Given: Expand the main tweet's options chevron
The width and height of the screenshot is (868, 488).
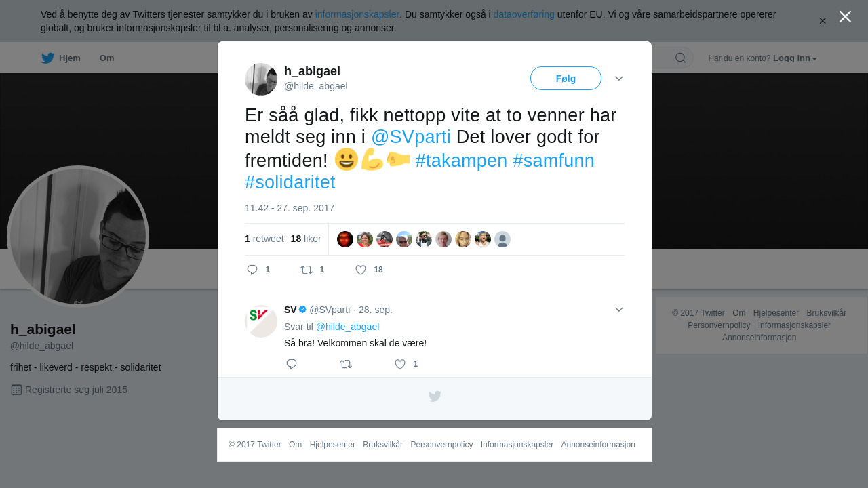Looking at the screenshot, I should pos(619,79).
